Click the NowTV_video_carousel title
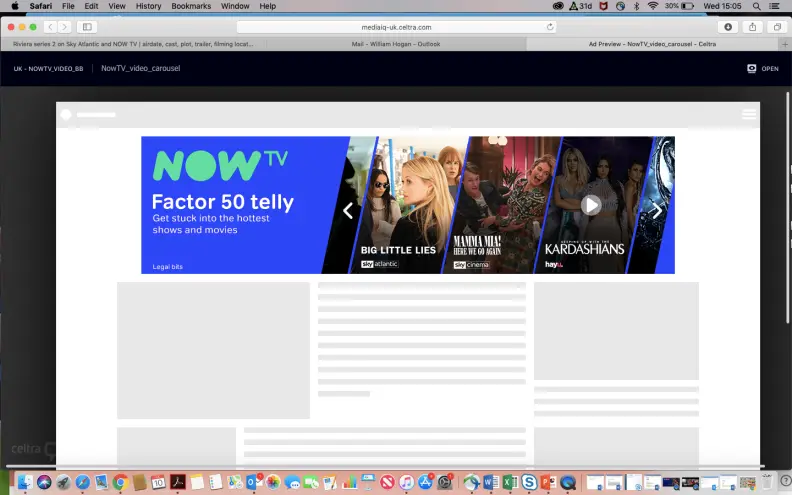Viewport: 792px width, 495px height. click(140, 68)
